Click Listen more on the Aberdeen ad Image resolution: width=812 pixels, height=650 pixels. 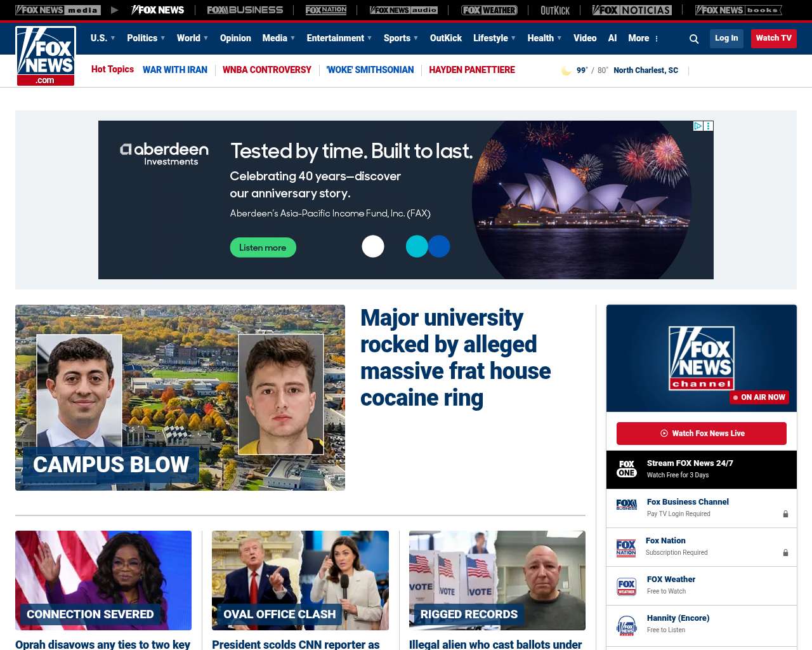263,248
